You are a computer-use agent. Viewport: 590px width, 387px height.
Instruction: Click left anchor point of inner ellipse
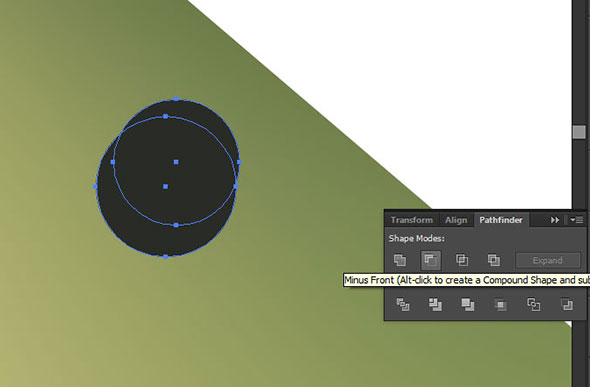pos(113,162)
